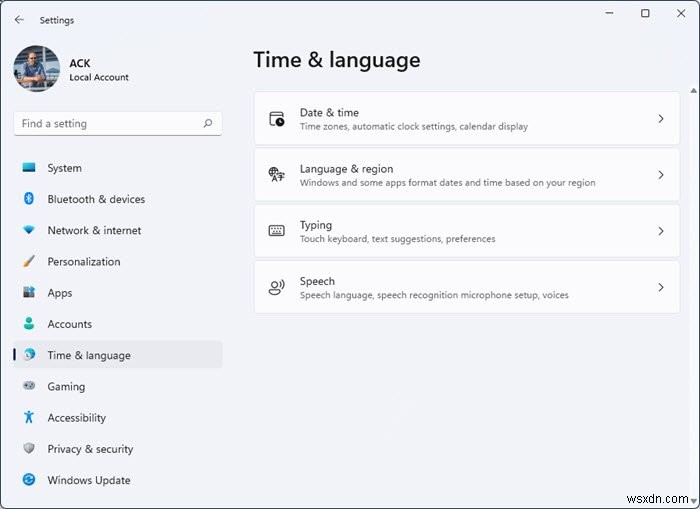Click the Accessibility figure icon
The width and height of the screenshot is (700, 509).
click(x=29, y=417)
